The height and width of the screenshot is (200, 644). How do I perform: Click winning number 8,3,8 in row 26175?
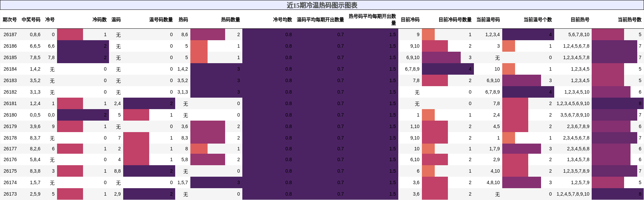tap(35, 171)
